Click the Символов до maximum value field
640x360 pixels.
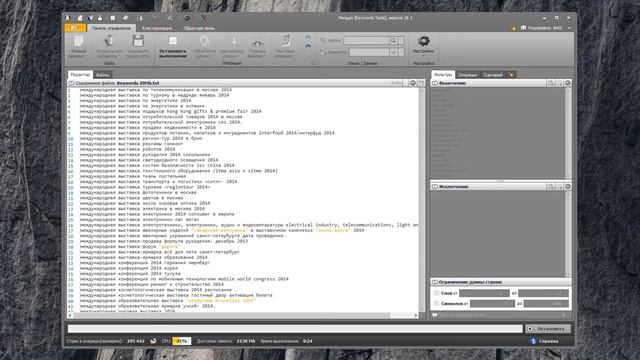pos(546,304)
